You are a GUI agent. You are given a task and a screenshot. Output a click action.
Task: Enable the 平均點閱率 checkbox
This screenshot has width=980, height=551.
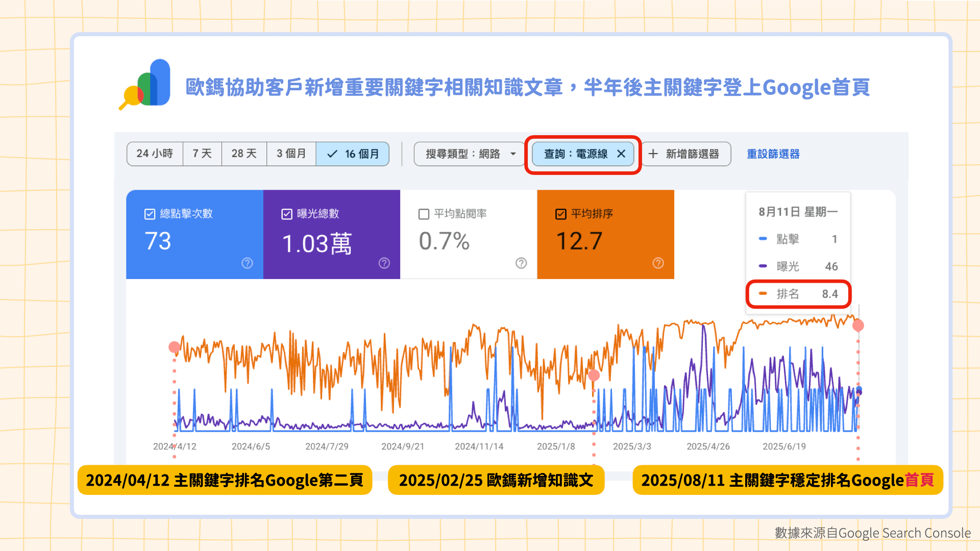coord(424,214)
